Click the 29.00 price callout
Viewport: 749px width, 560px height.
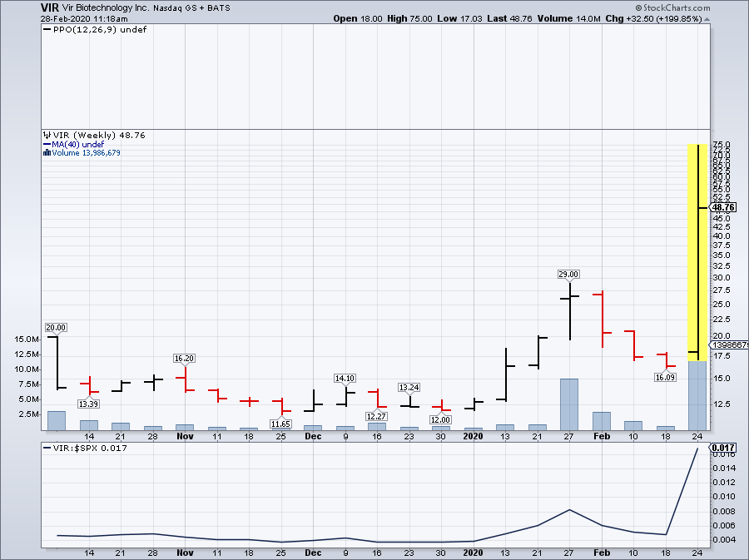(568, 274)
